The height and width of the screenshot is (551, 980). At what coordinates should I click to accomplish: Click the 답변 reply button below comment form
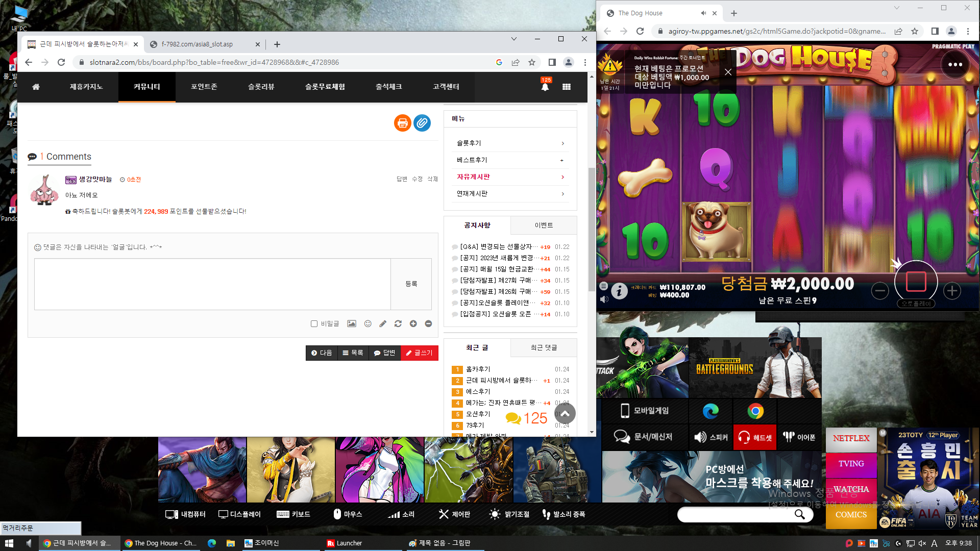click(x=384, y=353)
